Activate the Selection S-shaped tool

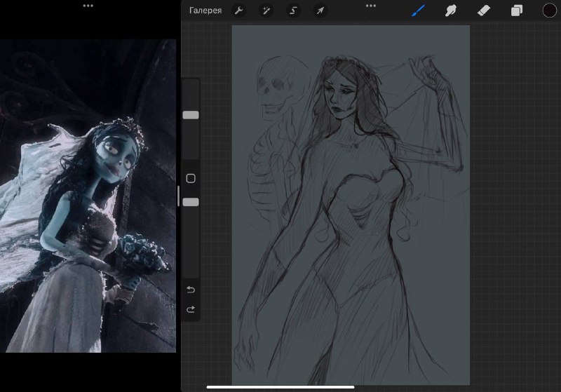293,11
